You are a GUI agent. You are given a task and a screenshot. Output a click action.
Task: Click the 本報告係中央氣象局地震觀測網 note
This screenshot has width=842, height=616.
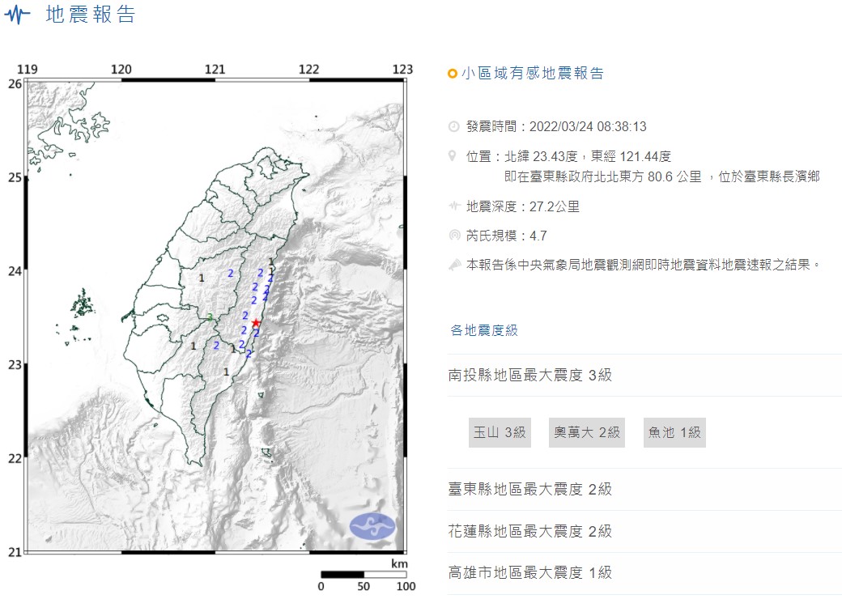coord(644,265)
